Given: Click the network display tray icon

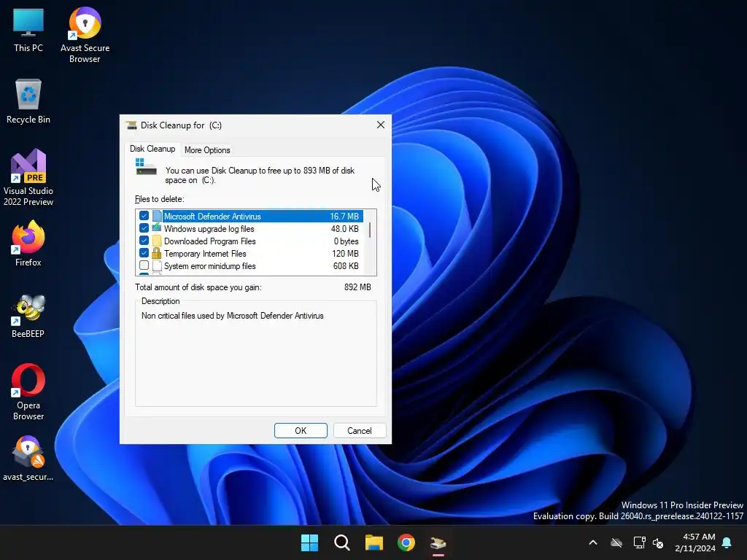Looking at the screenshot, I should pos(639,542).
